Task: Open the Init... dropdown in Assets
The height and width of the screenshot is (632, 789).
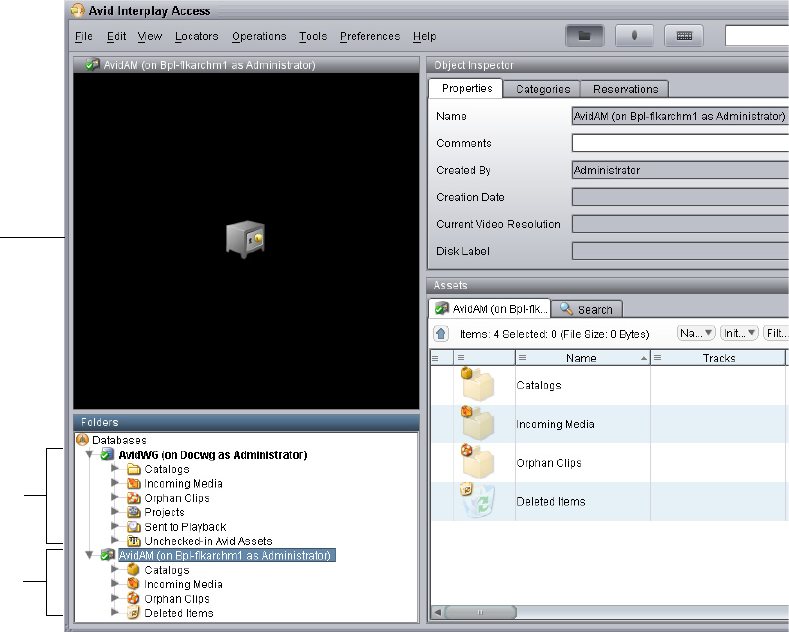Action: tap(740, 333)
